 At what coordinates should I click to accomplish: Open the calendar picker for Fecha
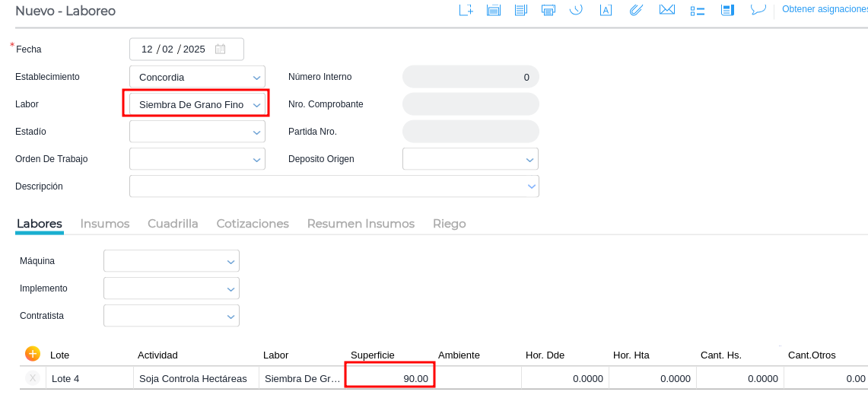point(221,49)
